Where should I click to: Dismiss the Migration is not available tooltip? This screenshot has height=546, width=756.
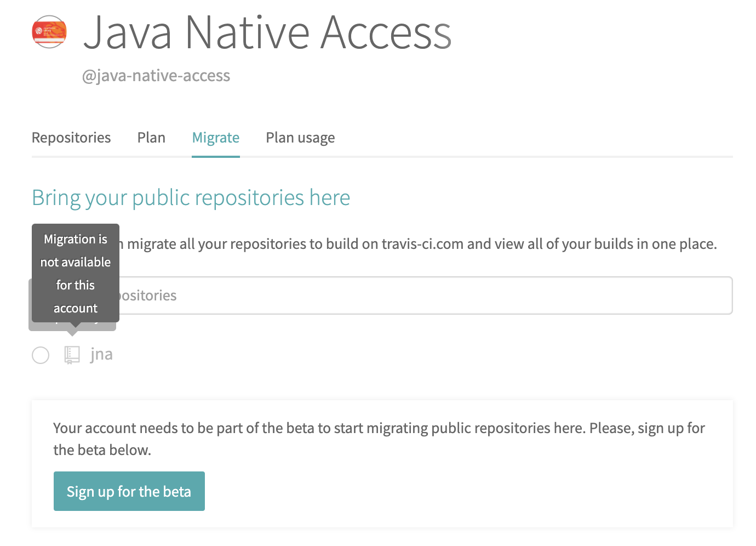click(75, 273)
